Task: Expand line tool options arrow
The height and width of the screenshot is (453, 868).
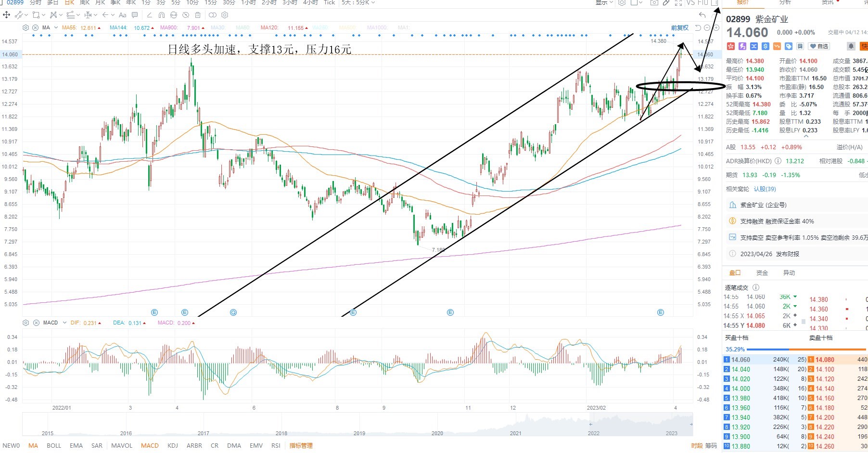Action: [26, 15]
